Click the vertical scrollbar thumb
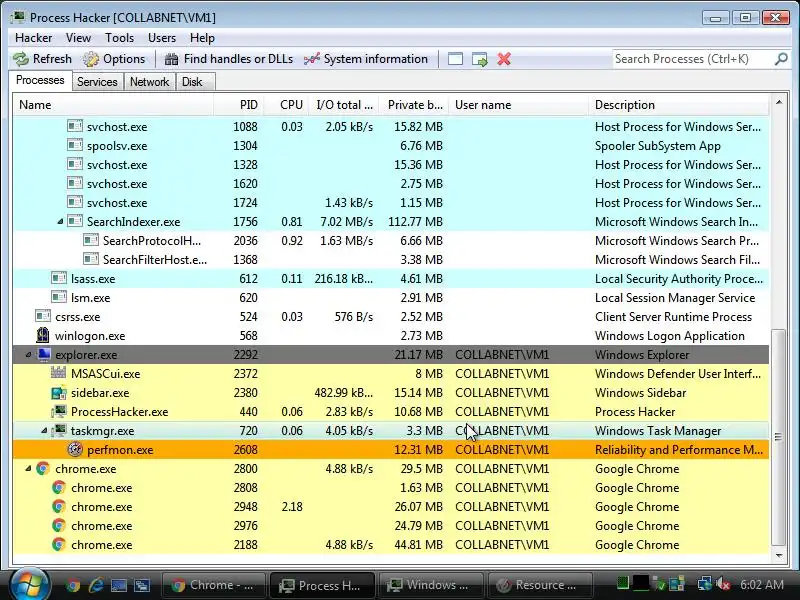The height and width of the screenshot is (600, 800). pos(779,437)
